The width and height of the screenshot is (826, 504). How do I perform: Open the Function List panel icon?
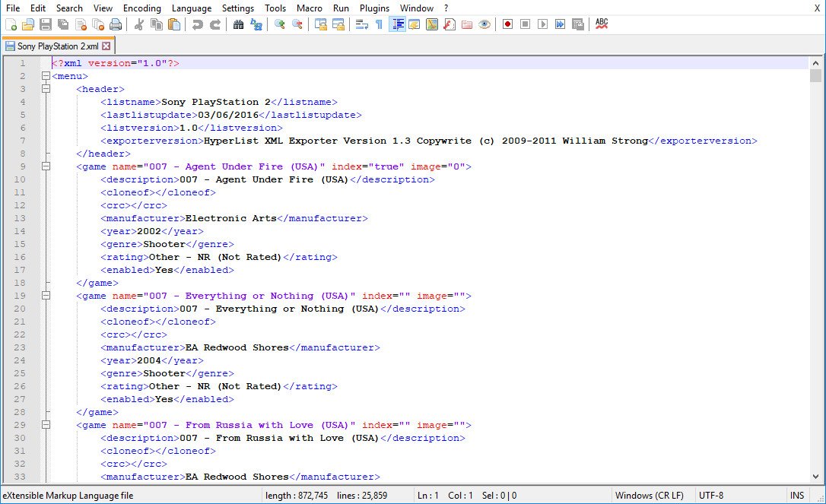click(x=450, y=24)
